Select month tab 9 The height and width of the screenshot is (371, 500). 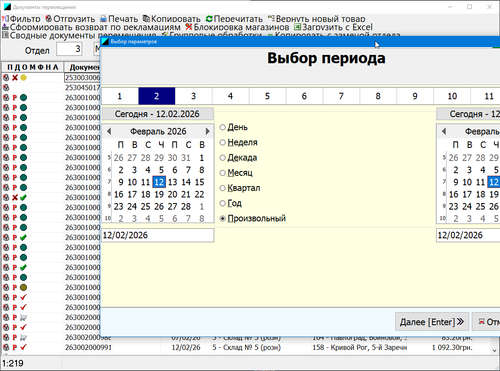(x=415, y=96)
